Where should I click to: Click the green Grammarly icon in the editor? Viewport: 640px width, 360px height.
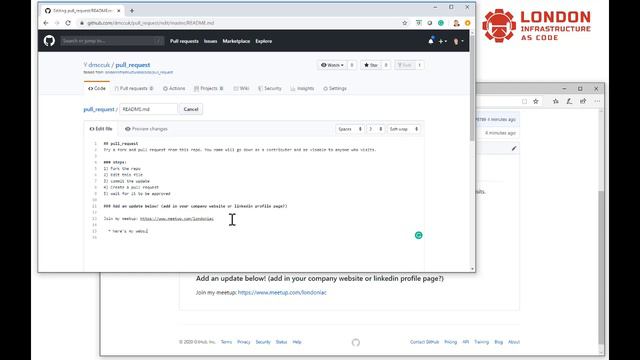(x=418, y=235)
